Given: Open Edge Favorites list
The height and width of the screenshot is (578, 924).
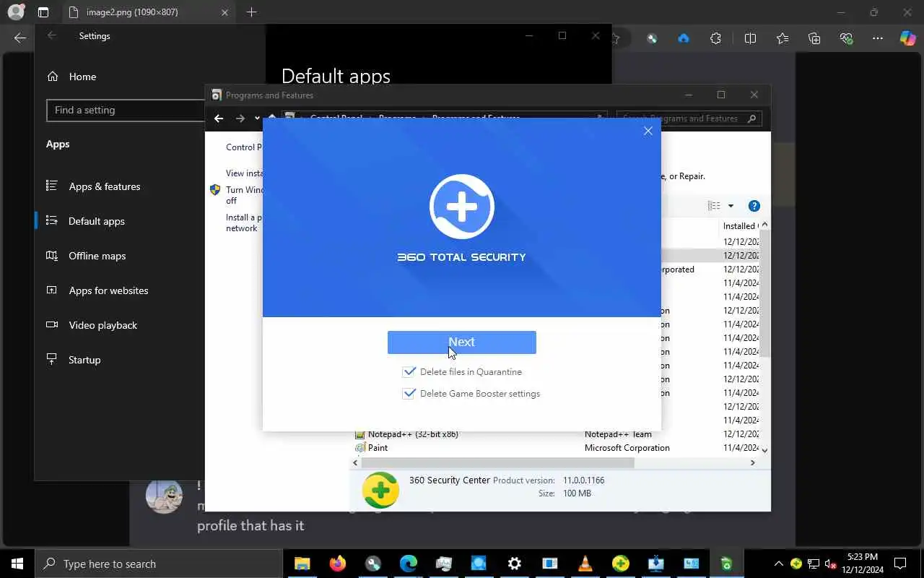Looking at the screenshot, I should point(783,38).
